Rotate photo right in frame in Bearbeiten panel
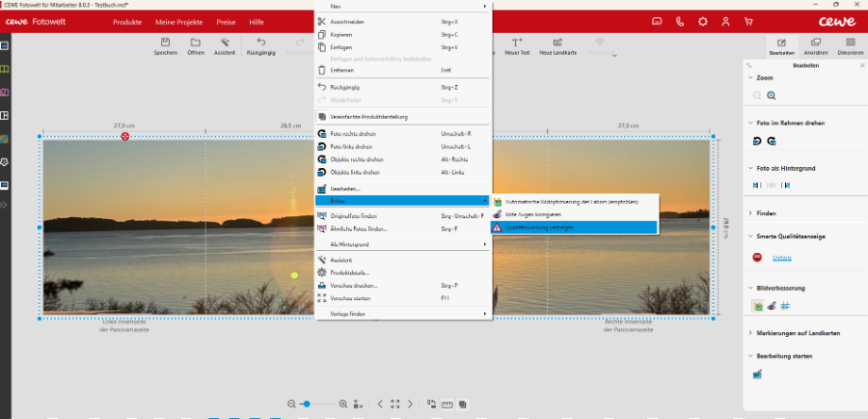 758,141
